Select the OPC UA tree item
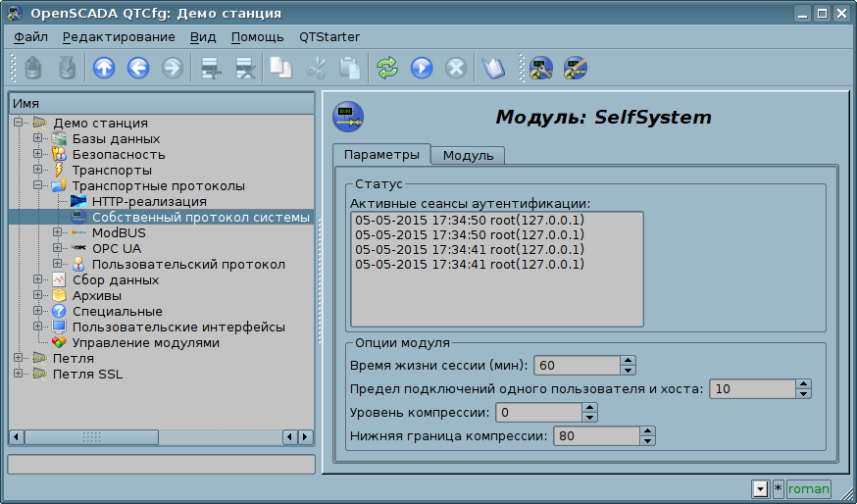857x504 pixels. 117,249
